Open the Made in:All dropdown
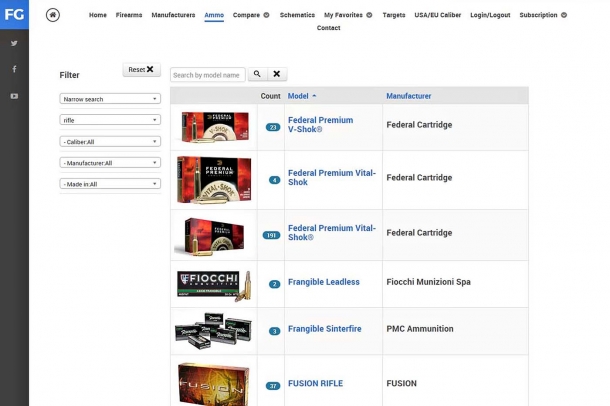 pyautogui.click(x=110, y=184)
